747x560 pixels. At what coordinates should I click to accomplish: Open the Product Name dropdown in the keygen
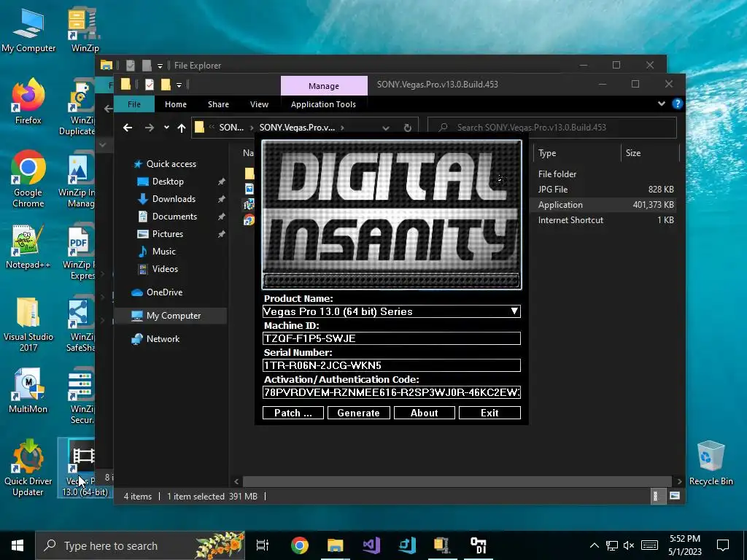[514, 311]
